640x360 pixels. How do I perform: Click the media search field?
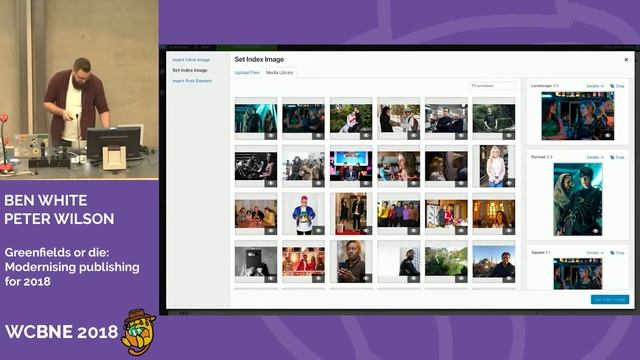click(x=492, y=86)
